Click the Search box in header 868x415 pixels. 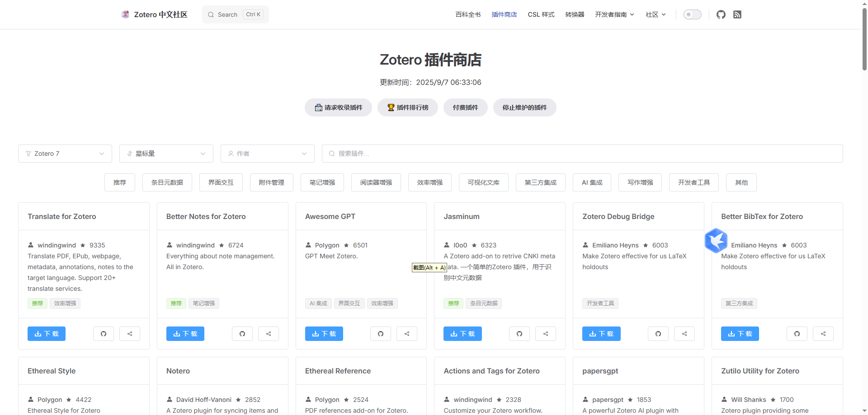coord(236,14)
